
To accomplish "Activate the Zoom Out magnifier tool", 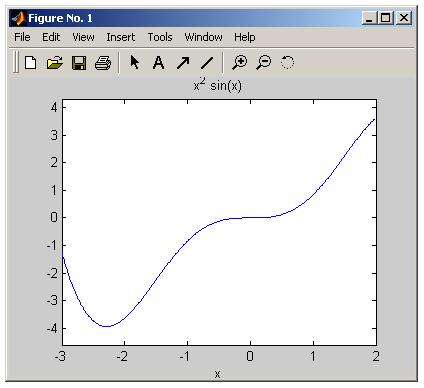I will click(264, 62).
